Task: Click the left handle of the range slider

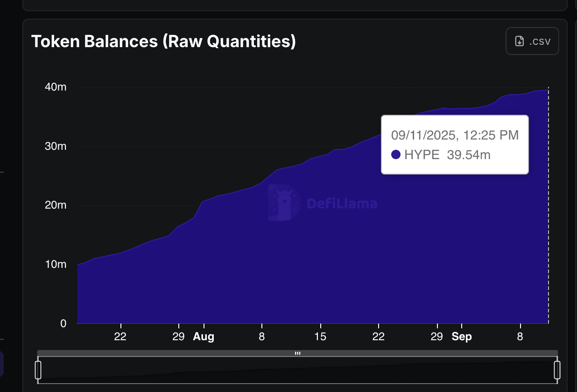Action: click(x=38, y=370)
